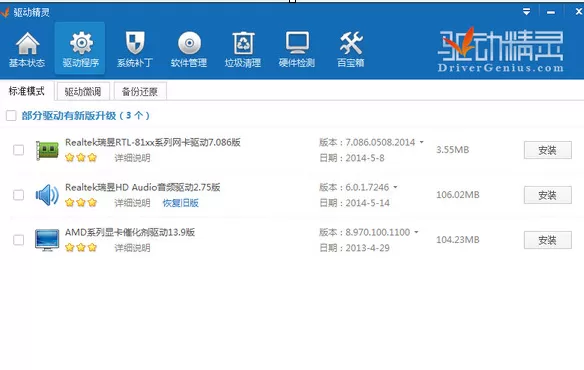The height and width of the screenshot is (370, 584).
Task: Check the Realtek HD Audio driver checkbox
Action: tap(18, 195)
